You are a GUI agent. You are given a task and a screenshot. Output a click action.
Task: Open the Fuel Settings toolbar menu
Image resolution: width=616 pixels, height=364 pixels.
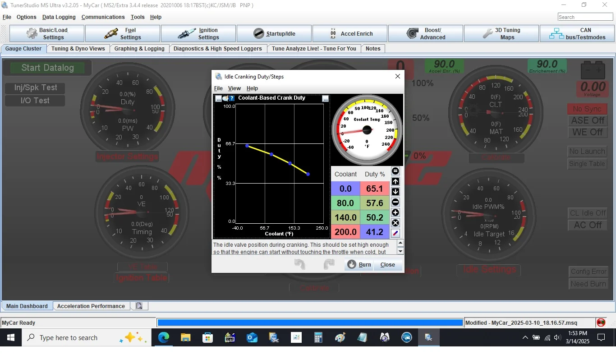(x=123, y=34)
